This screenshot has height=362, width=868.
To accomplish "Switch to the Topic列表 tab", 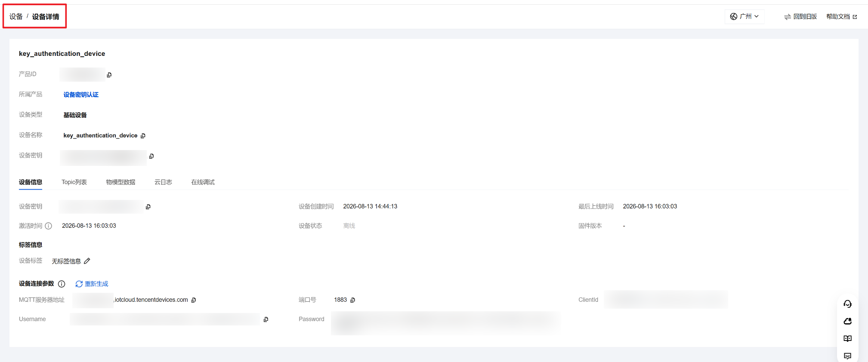I will click(x=74, y=182).
